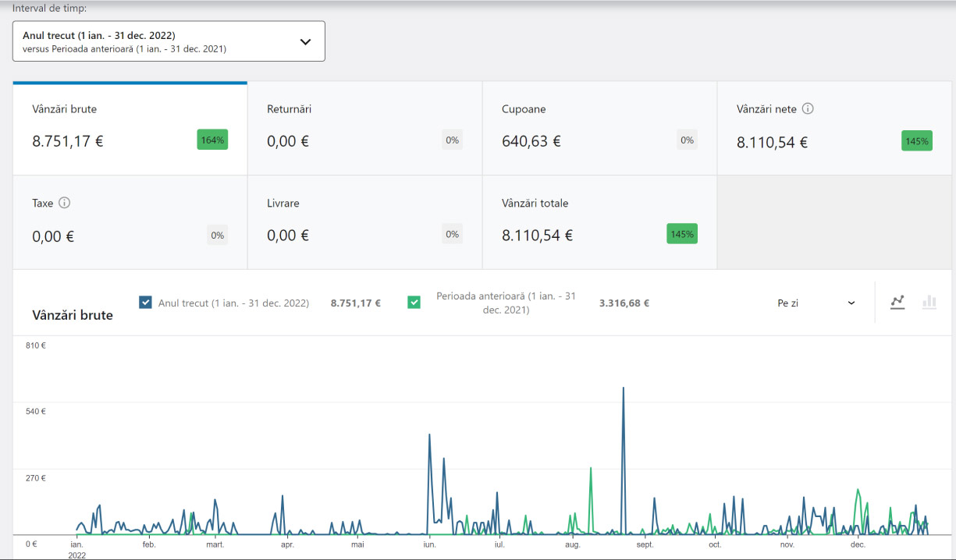Click the highest blue peak near September
Screen dimensions: 956x560
click(623, 388)
